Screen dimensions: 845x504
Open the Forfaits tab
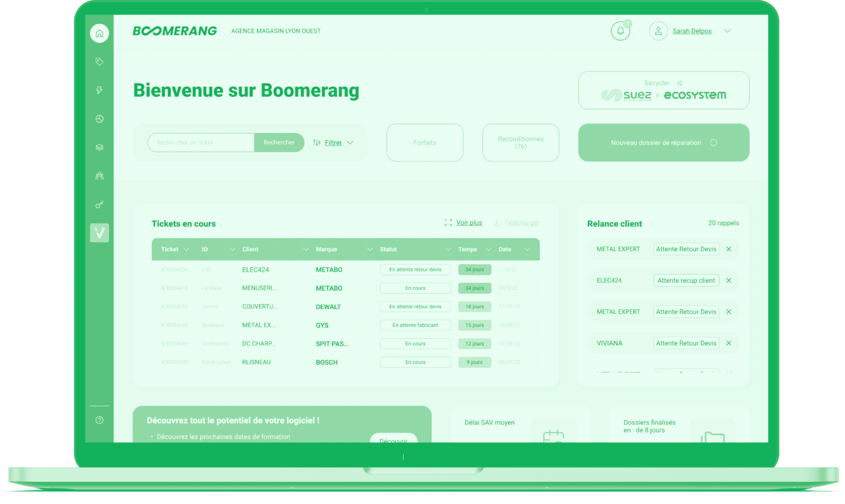click(425, 143)
